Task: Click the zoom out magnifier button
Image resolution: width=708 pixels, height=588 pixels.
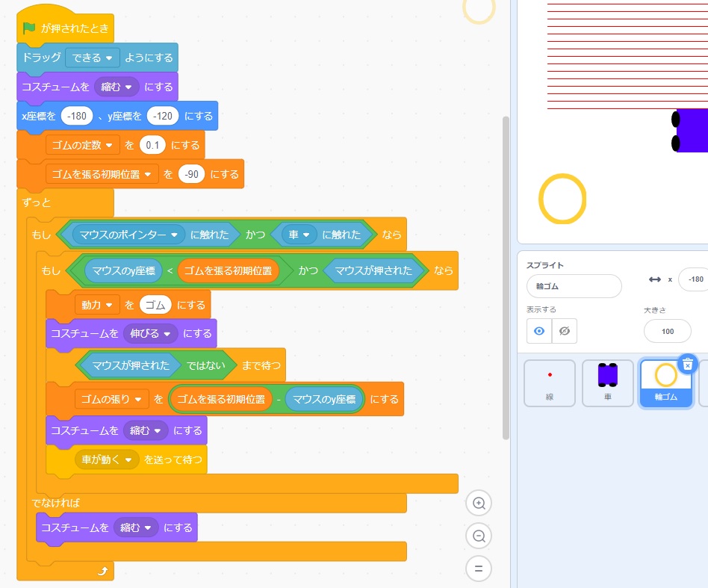Action: pyautogui.click(x=479, y=536)
